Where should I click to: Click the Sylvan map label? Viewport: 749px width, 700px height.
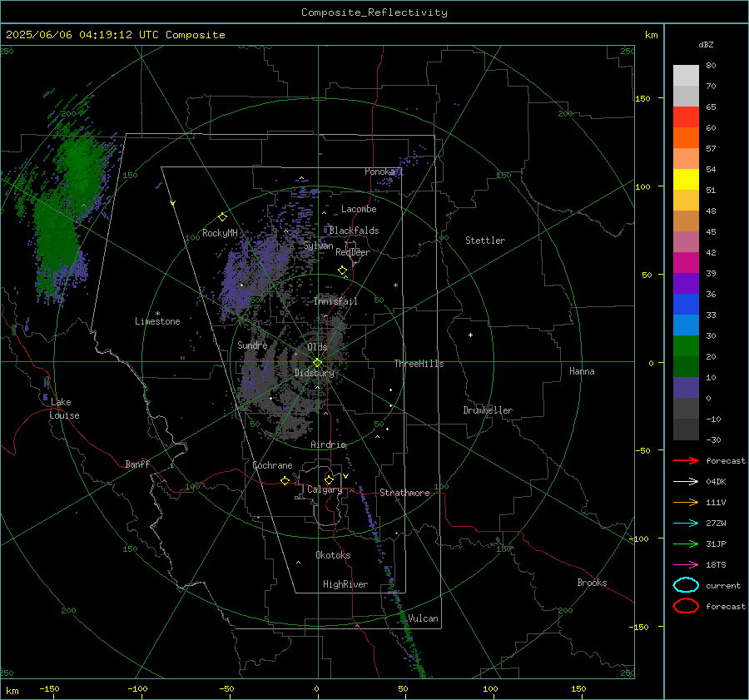pos(318,246)
